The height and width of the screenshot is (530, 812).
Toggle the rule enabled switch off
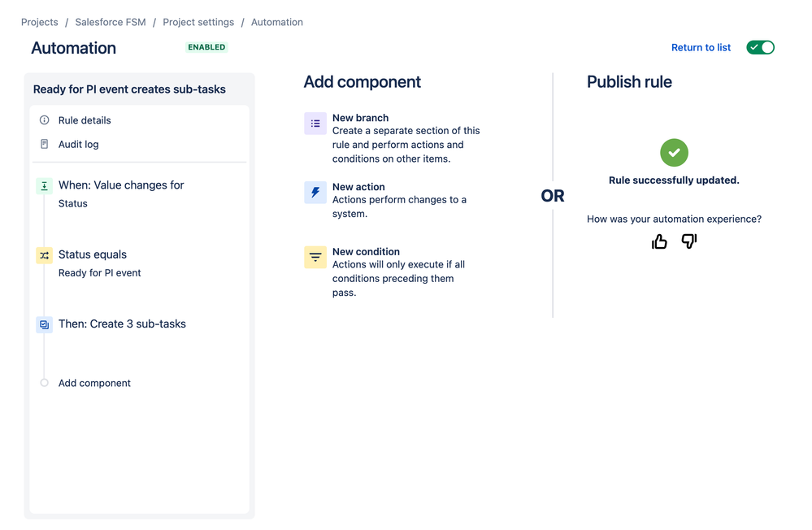pyautogui.click(x=760, y=47)
